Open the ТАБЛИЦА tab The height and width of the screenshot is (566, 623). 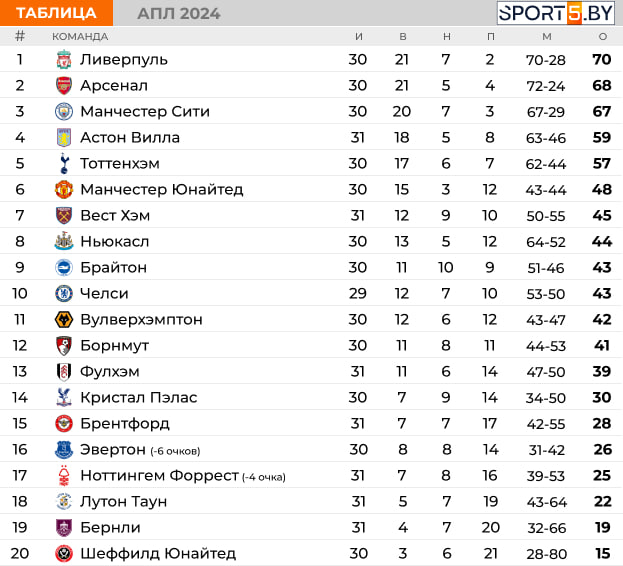[x=56, y=13]
